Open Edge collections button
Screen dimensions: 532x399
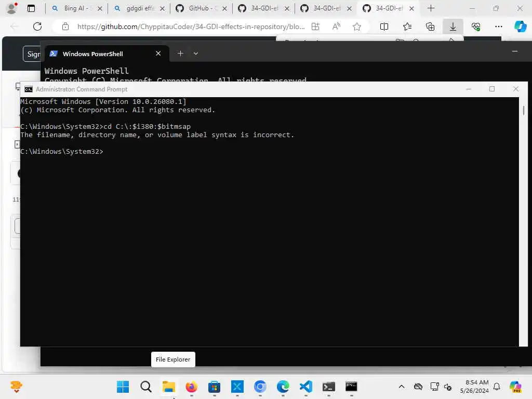point(430,26)
